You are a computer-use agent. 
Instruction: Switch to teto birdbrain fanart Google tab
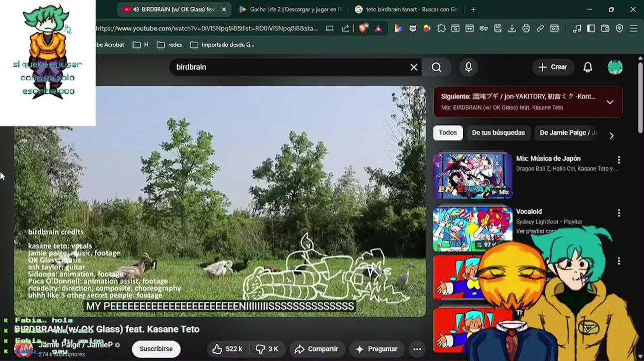click(406, 10)
